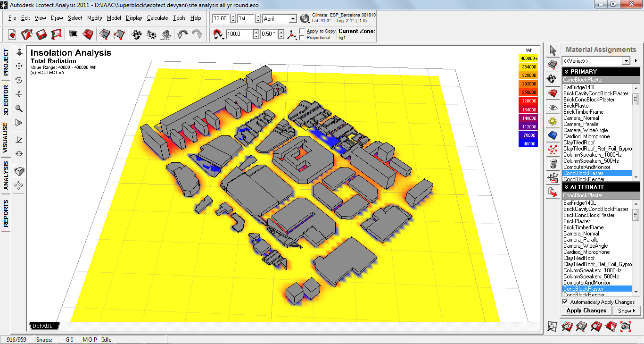Enable the Apply to Copy checkbox
644x344 pixels.
pyautogui.click(x=302, y=31)
